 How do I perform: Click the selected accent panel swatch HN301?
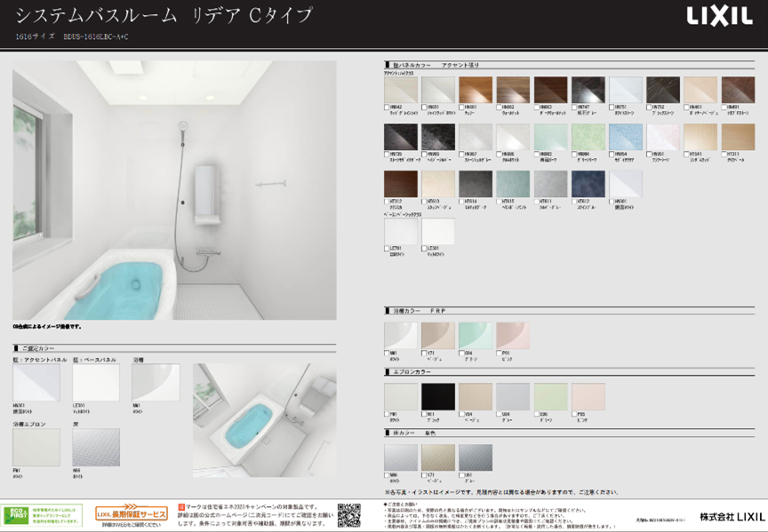[36, 383]
